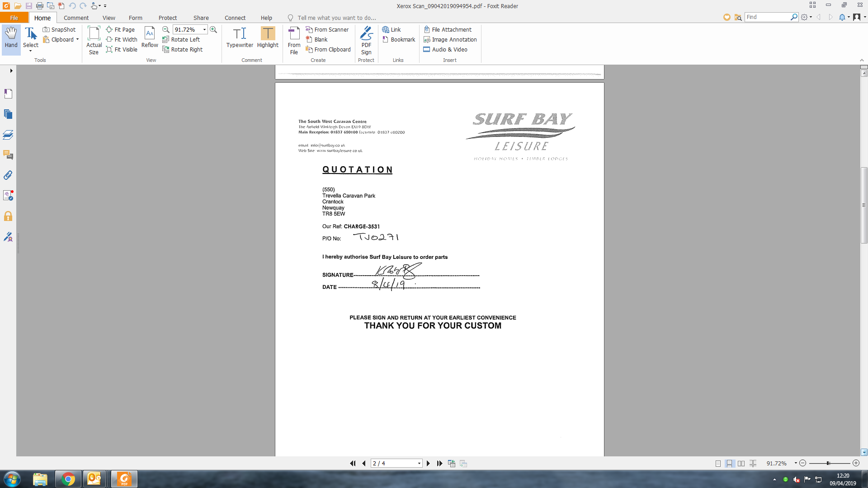Toggle continuous page display mode
This screenshot has height=488, width=868.
(x=729, y=464)
